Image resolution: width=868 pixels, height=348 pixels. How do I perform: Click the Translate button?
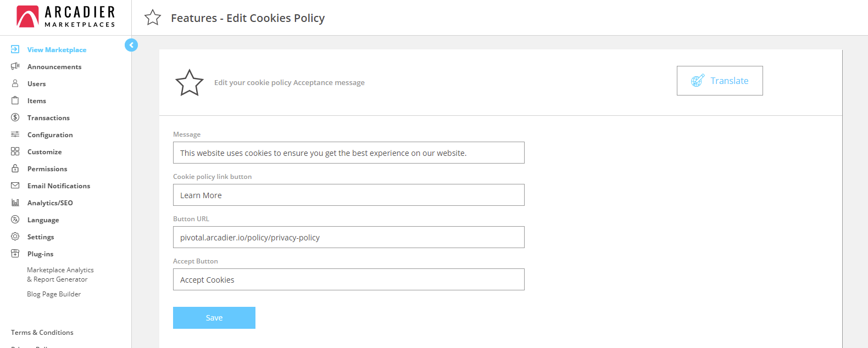click(720, 81)
